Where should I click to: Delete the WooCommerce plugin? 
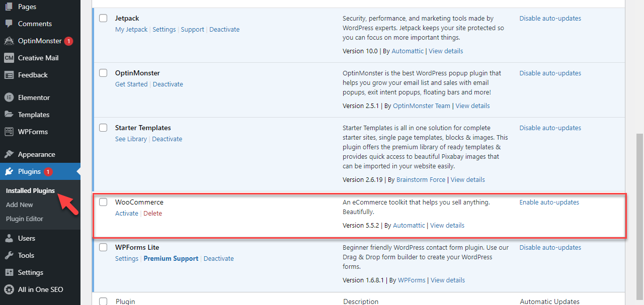[x=153, y=213]
